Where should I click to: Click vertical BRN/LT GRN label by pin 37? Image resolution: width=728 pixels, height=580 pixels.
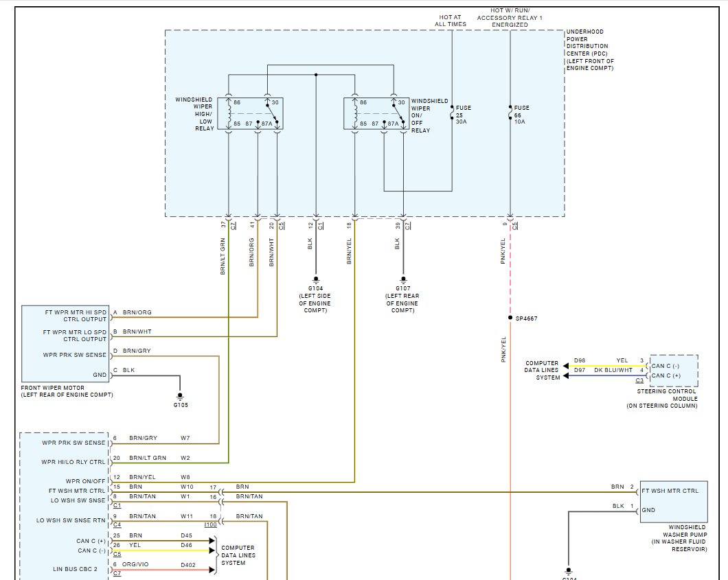click(223, 257)
